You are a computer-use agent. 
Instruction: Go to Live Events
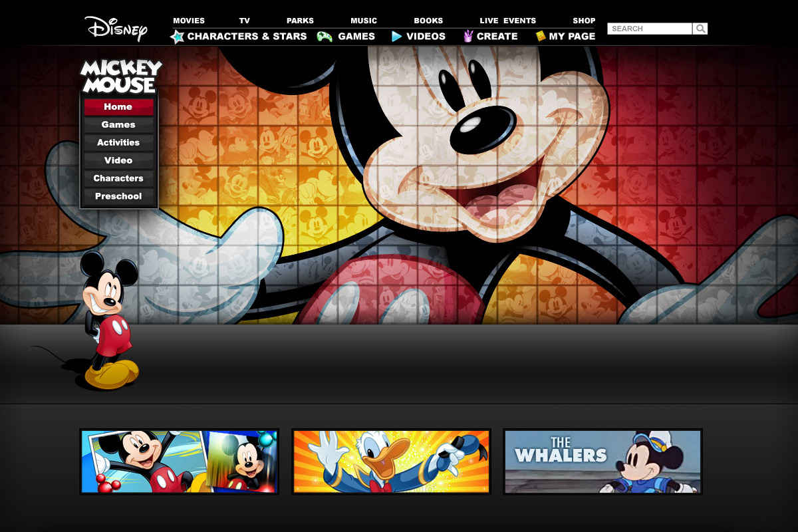(507, 21)
